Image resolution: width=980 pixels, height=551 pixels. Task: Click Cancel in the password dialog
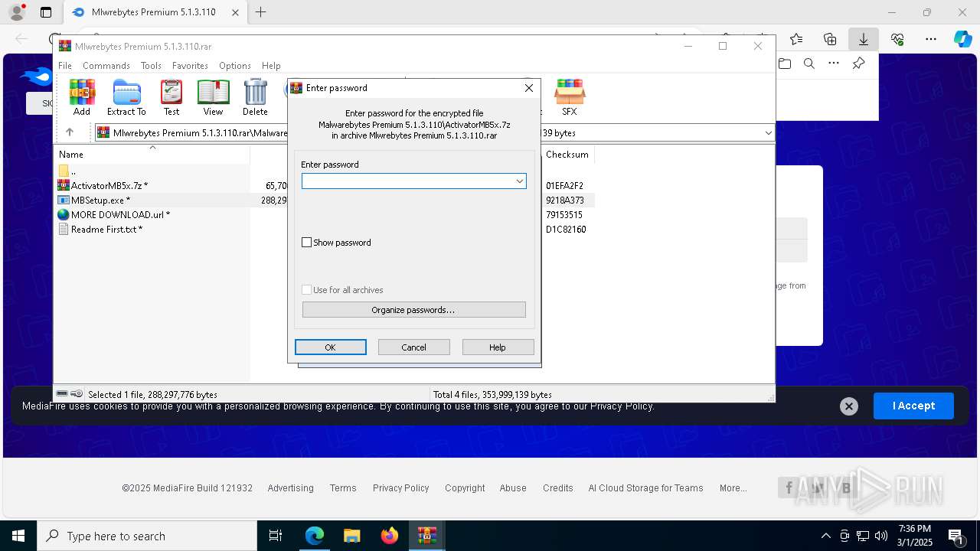(413, 347)
